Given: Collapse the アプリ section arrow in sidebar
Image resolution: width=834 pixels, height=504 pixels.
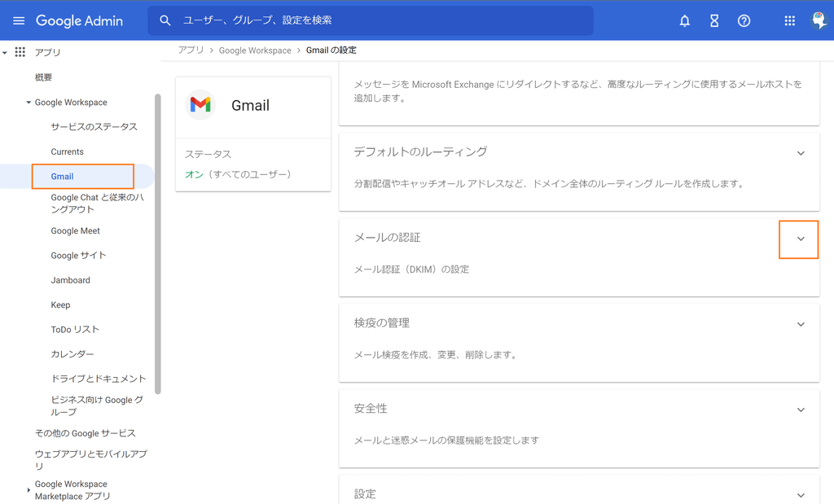Looking at the screenshot, I should 5,53.
